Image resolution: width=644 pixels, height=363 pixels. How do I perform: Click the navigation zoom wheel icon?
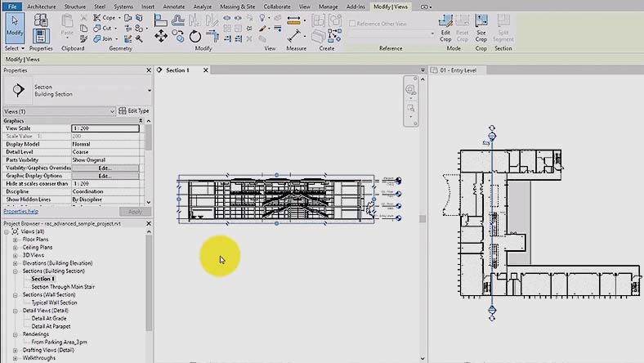[410, 89]
